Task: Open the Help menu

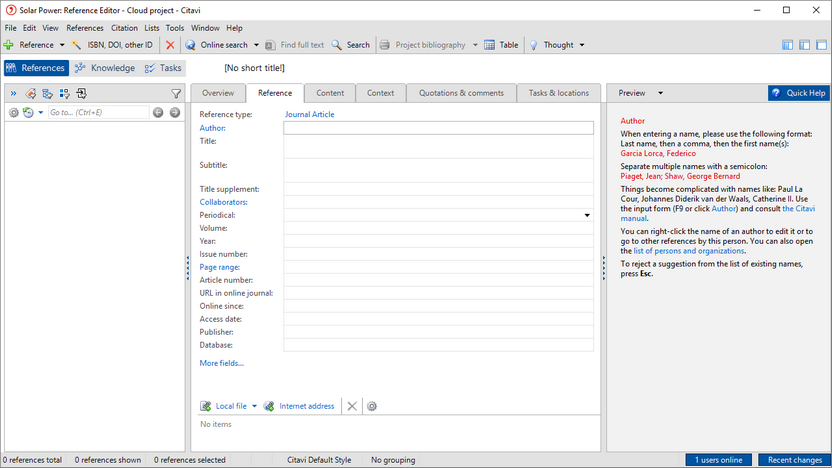Action: (x=234, y=28)
